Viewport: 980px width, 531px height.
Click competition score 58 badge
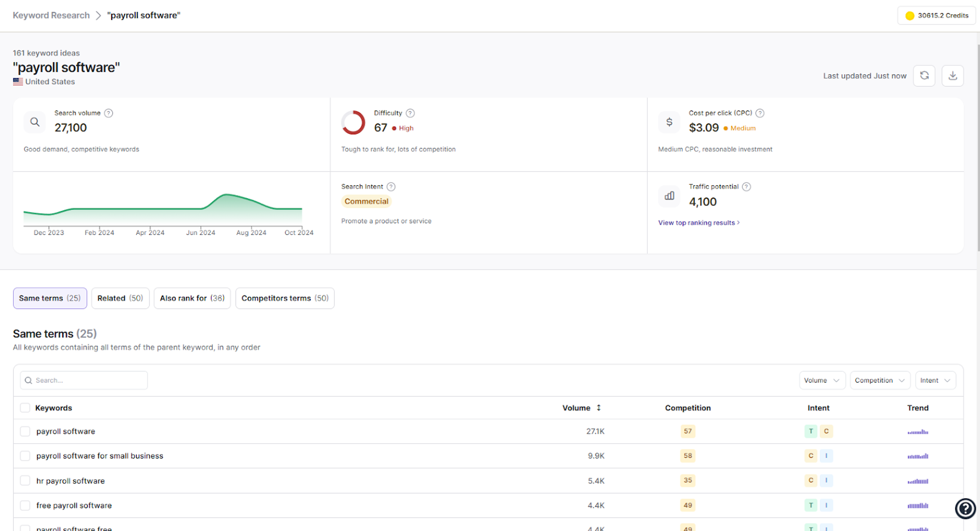688,456
